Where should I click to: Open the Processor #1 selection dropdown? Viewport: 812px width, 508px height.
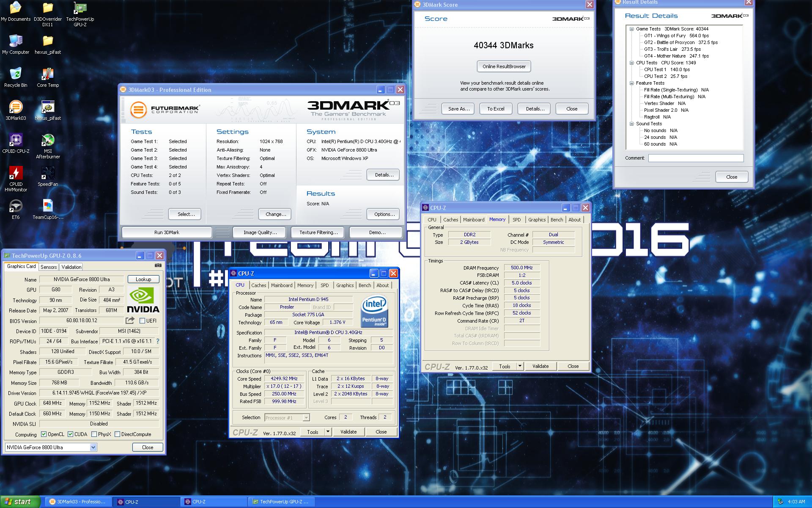tap(306, 418)
